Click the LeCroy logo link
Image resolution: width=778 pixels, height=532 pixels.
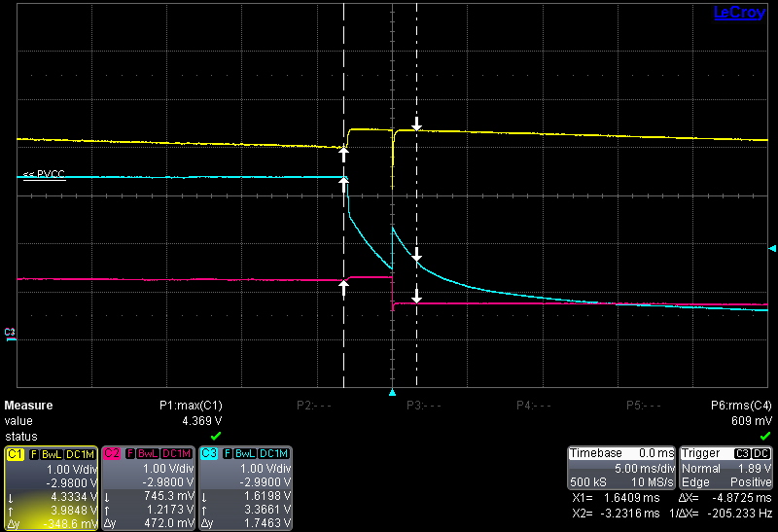[x=739, y=13]
